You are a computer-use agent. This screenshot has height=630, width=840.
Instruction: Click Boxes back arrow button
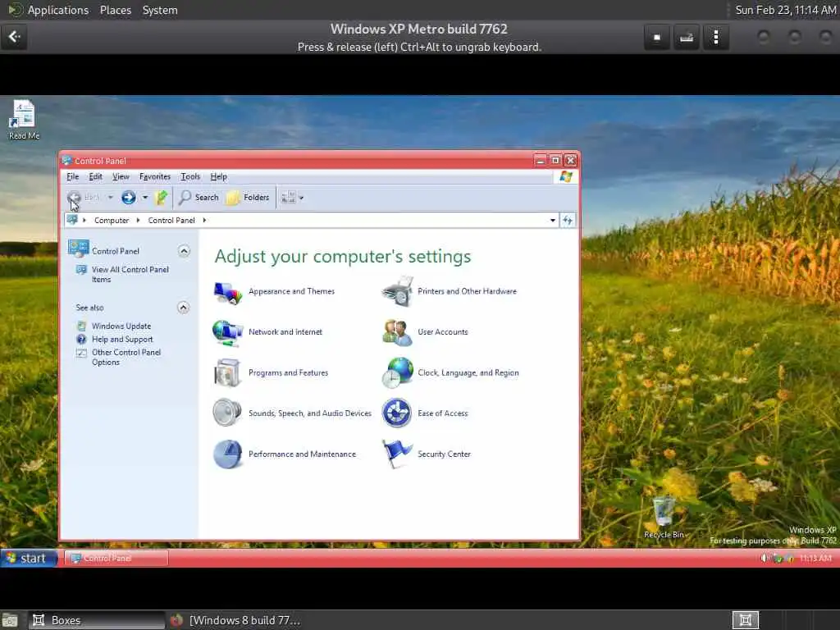[15, 37]
